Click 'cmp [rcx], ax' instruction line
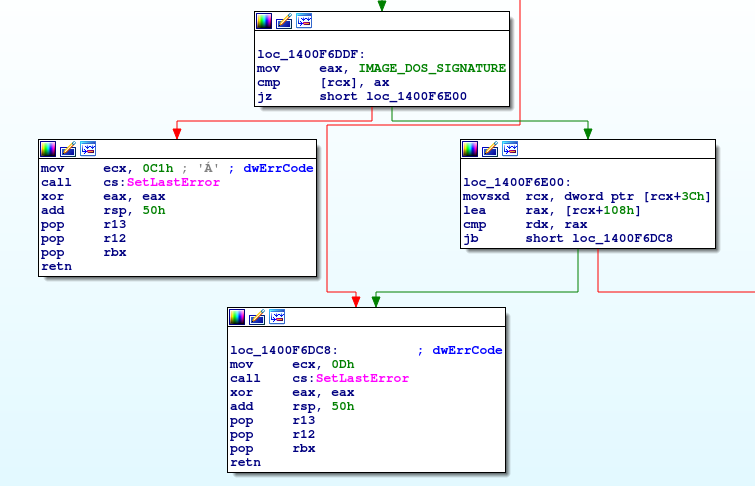This screenshot has height=486, width=755. (323, 82)
